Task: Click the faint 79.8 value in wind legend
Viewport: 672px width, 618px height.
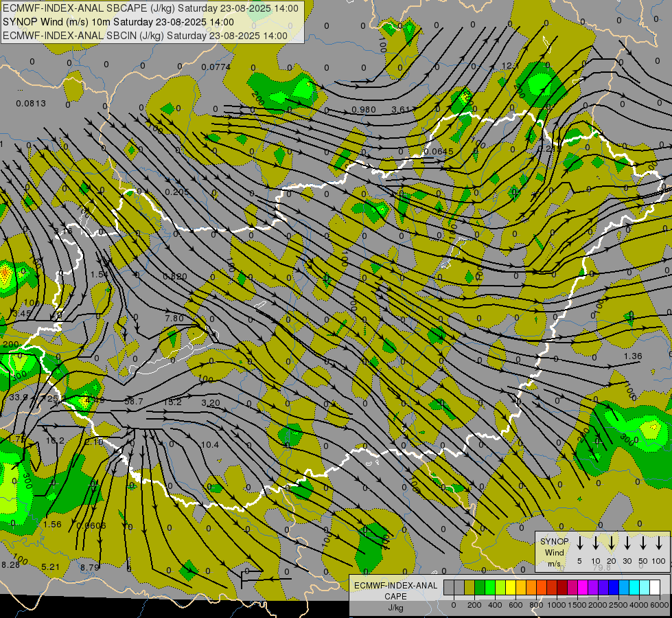Action: 602,567
